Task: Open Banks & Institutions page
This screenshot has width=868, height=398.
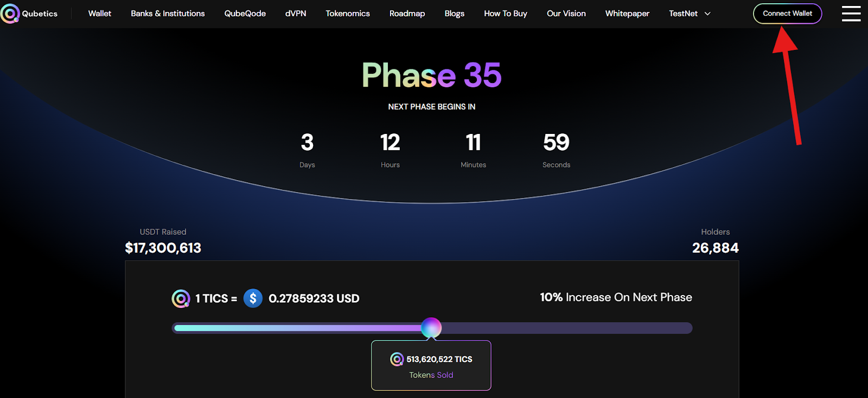Action: pos(168,14)
